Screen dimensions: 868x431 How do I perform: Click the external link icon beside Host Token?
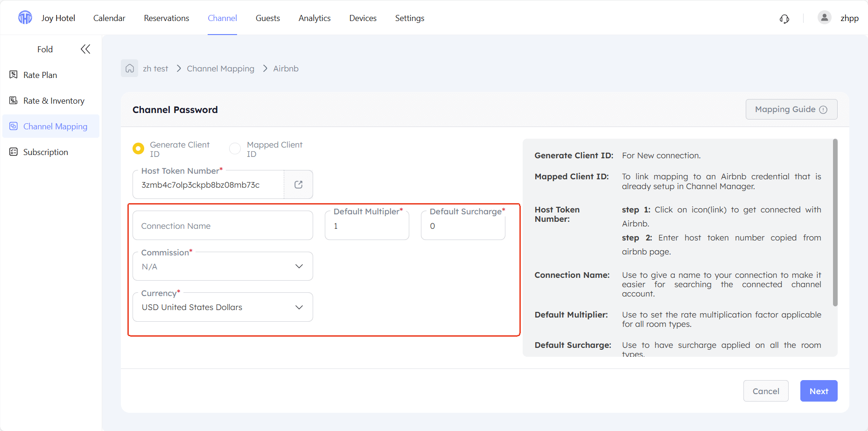(299, 184)
